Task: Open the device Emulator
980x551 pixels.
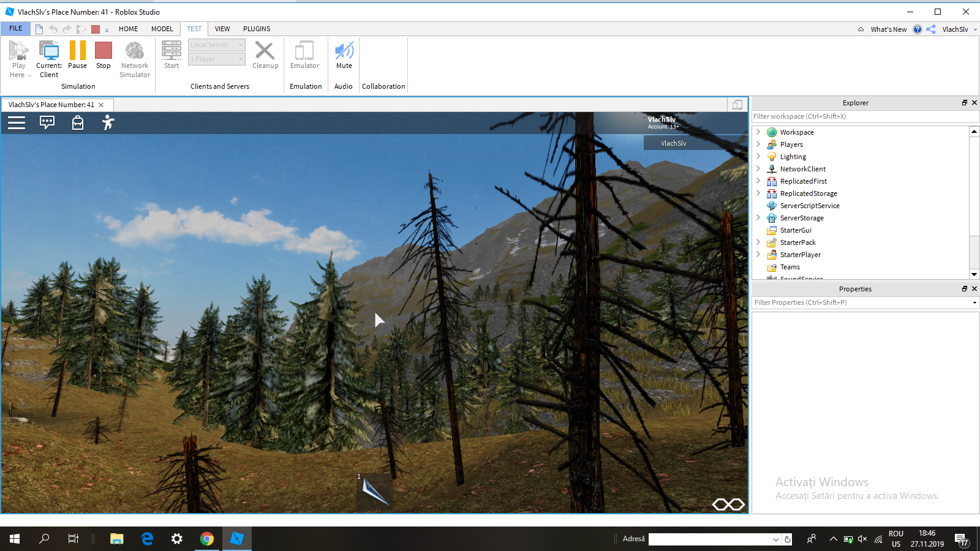Action: [x=304, y=55]
